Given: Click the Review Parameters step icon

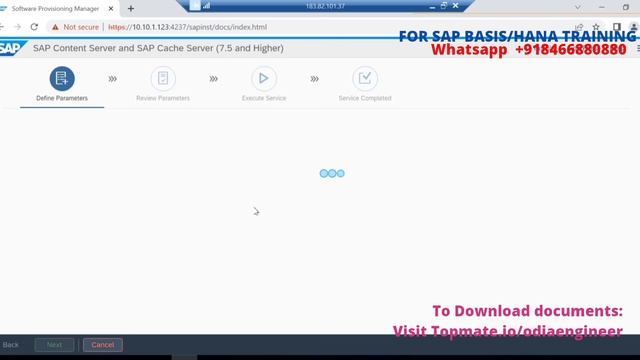Looking at the screenshot, I should (x=163, y=78).
